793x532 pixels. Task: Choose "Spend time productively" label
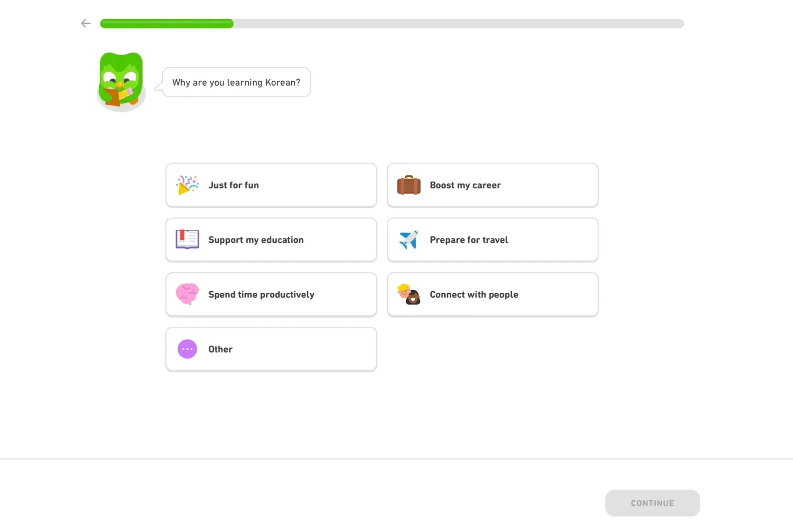click(x=261, y=294)
